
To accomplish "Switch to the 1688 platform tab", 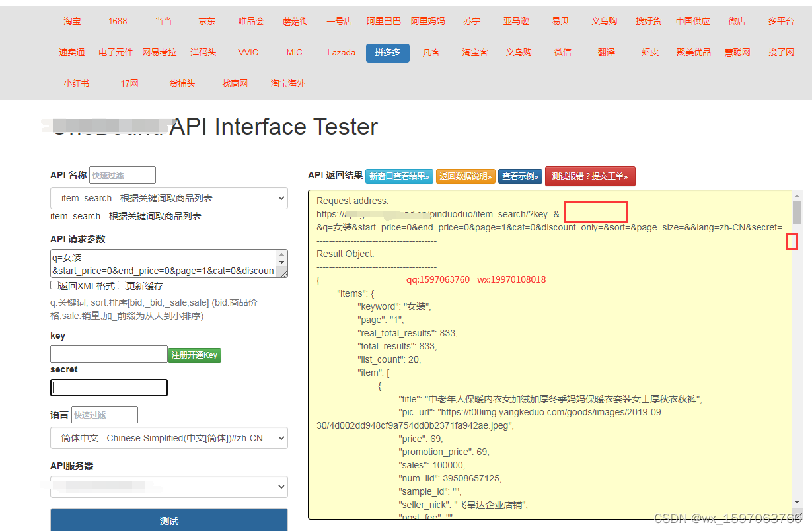I will [118, 21].
